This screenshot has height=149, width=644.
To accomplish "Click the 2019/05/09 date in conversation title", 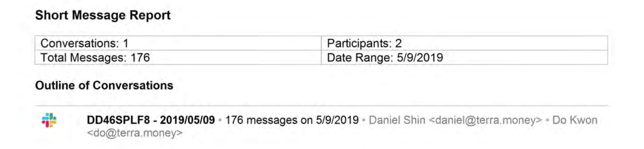I will tap(187, 120).
